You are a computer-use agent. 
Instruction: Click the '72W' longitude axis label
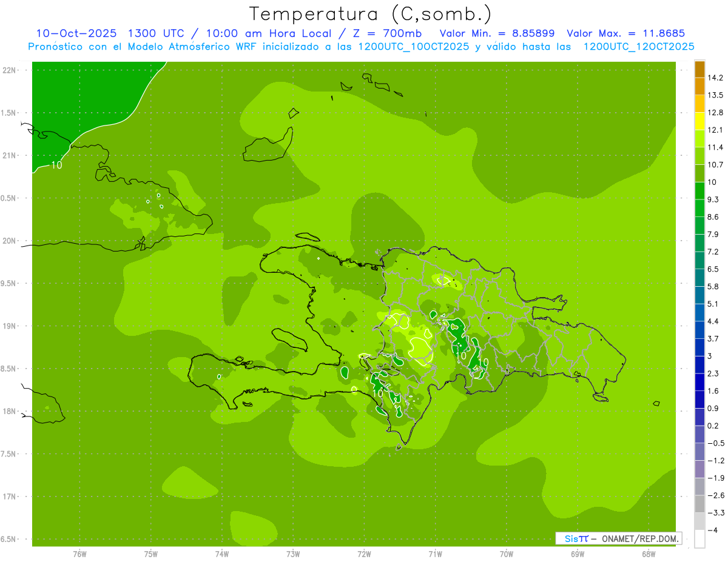coord(364,554)
